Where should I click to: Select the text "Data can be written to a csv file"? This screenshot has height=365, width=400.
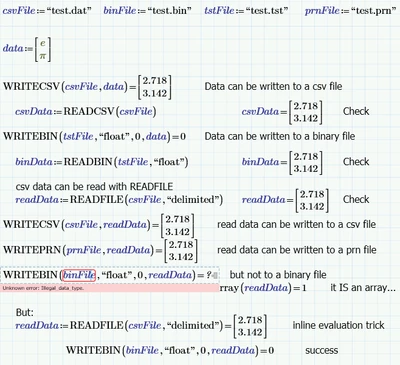(273, 87)
